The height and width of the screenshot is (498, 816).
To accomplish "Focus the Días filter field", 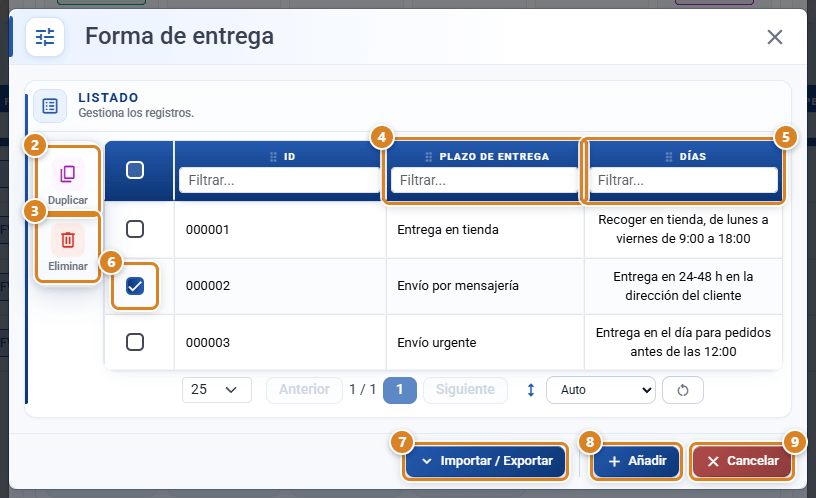I will [683, 180].
